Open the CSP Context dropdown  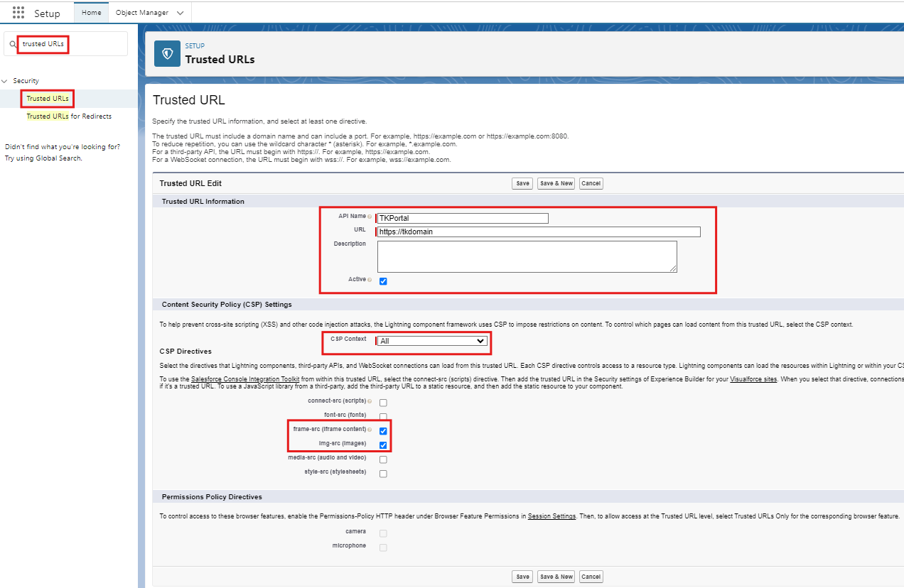[x=432, y=341]
